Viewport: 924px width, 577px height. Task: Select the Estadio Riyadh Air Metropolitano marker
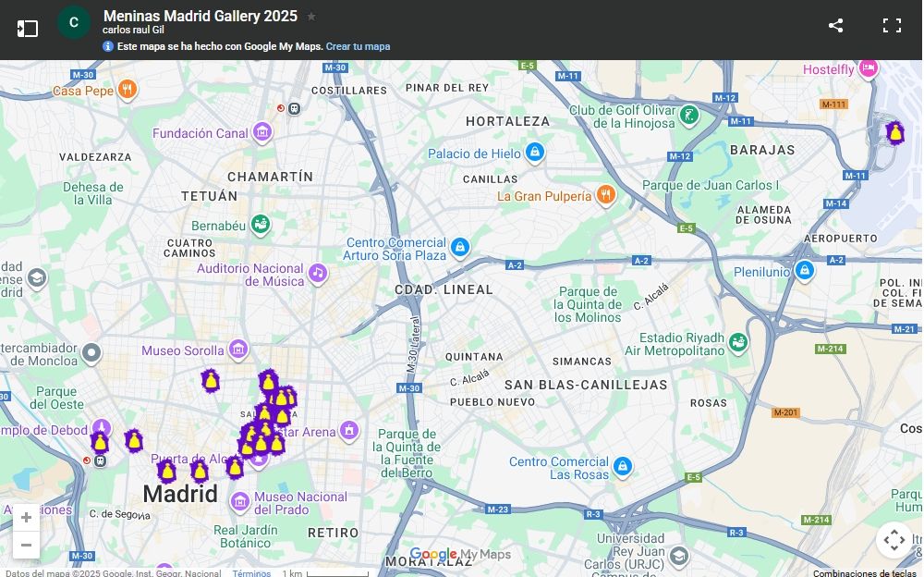pos(738,343)
